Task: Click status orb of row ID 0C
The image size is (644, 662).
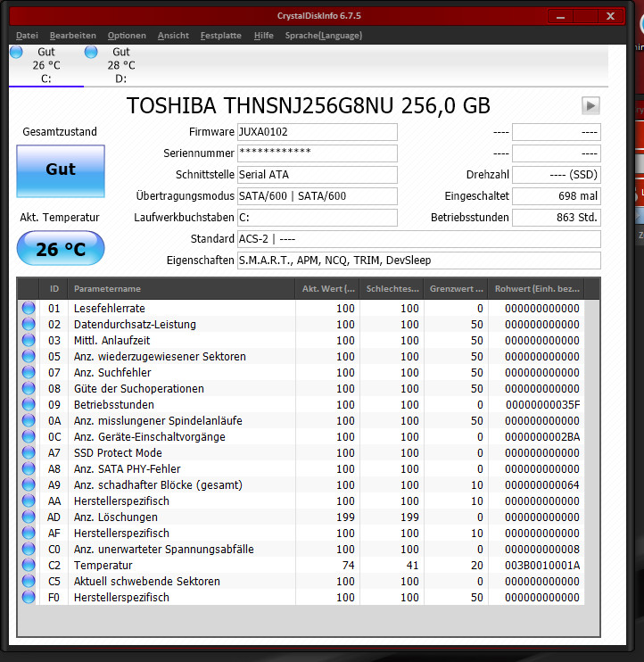Action: click(29, 436)
